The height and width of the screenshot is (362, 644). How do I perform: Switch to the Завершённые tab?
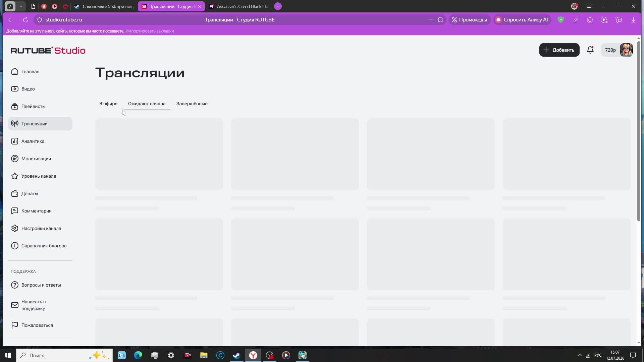point(192,104)
